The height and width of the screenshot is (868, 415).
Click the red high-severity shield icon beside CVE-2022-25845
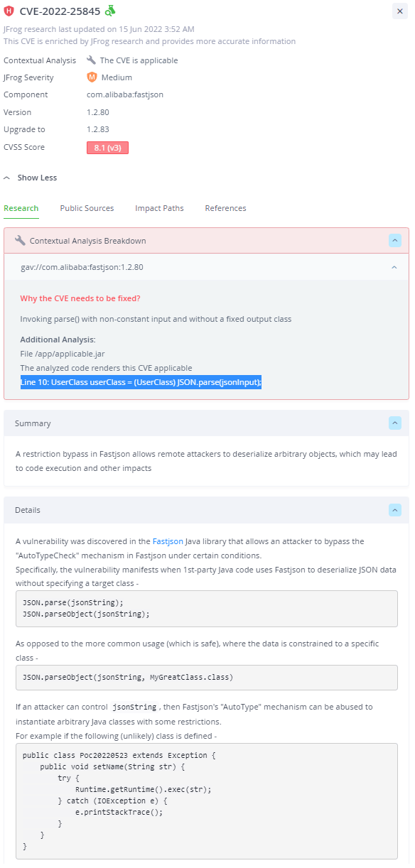(9, 11)
